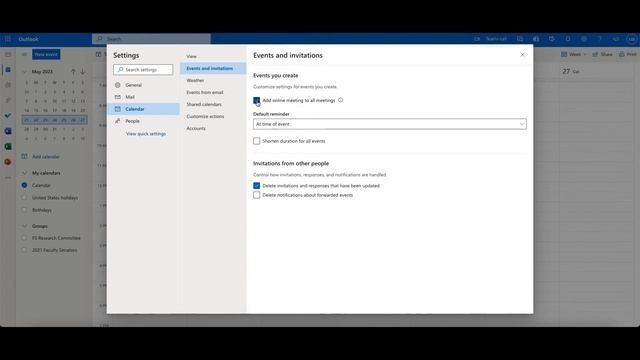Click the info icon beside online meeting option
Viewport: 640px width, 360px height.
[340, 100]
